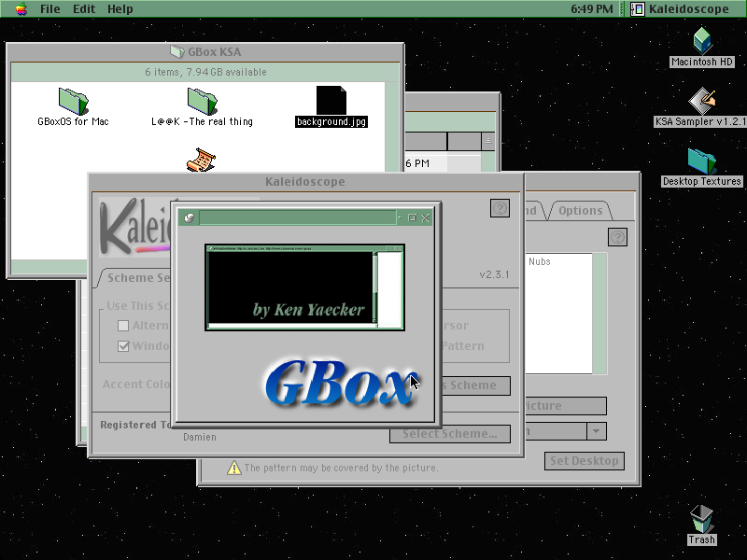747x560 pixels.
Task: Click the help question-mark button under the Options tab
Action: [x=617, y=237]
